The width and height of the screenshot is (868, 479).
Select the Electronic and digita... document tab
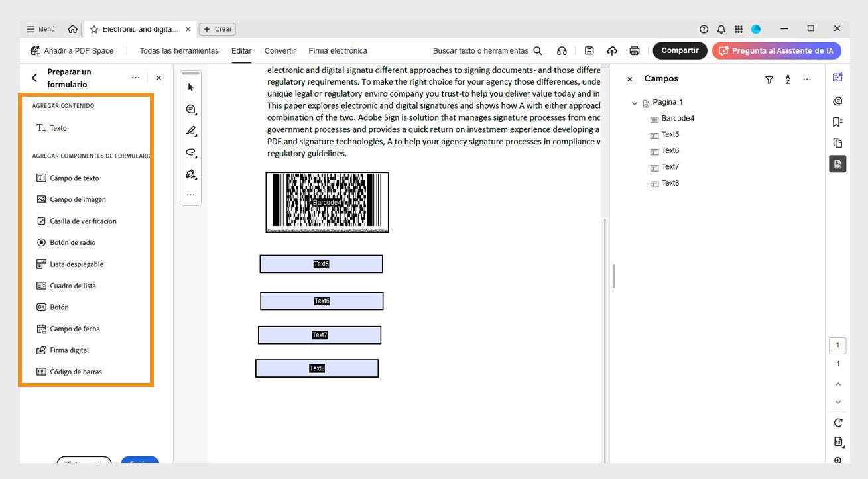pos(140,29)
